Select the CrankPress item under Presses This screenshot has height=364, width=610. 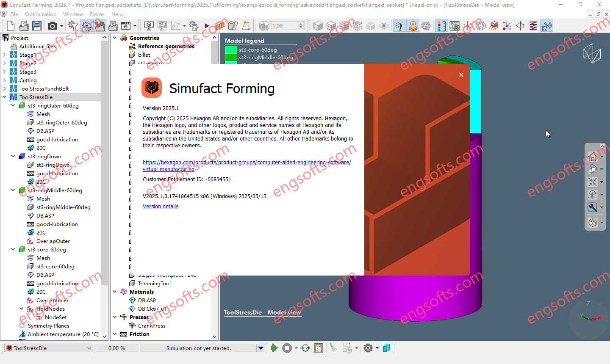[x=152, y=325]
